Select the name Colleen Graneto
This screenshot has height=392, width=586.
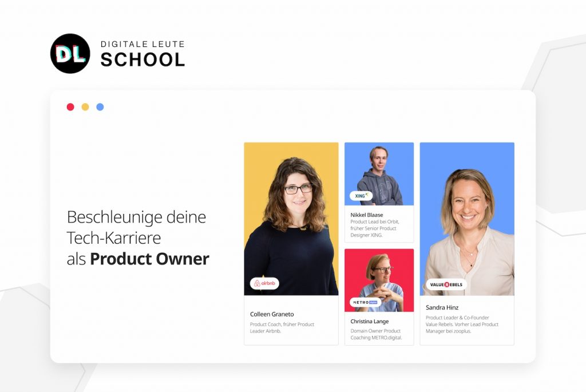pos(272,314)
